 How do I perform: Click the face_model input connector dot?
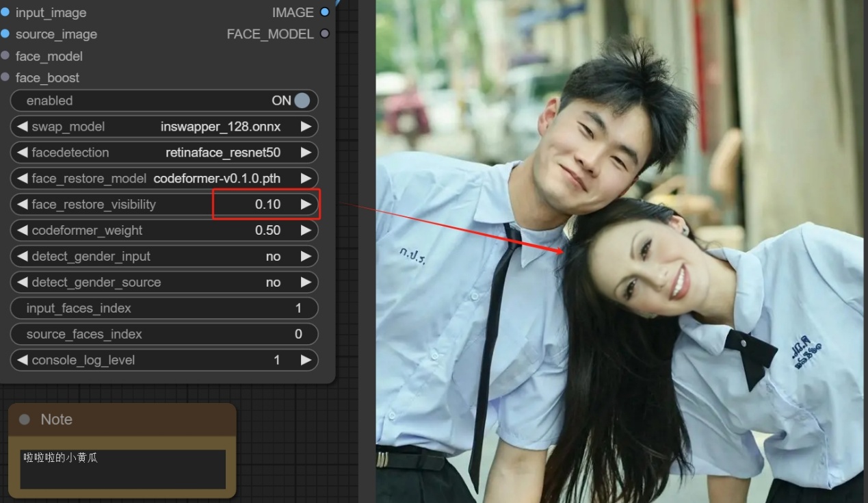[x=5, y=56]
